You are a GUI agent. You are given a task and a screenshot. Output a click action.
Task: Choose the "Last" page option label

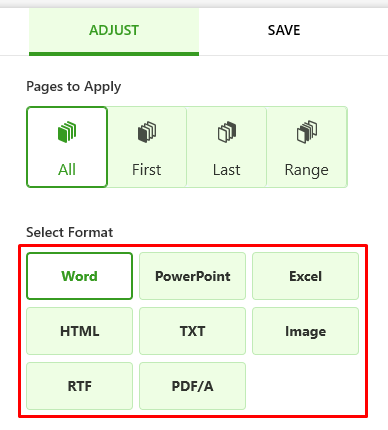pos(227,170)
